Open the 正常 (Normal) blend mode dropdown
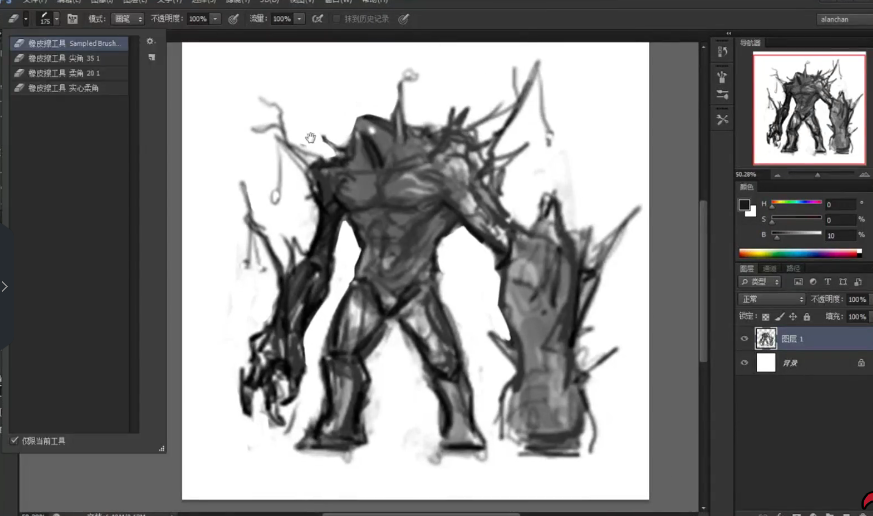The width and height of the screenshot is (873, 516). [772, 299]
